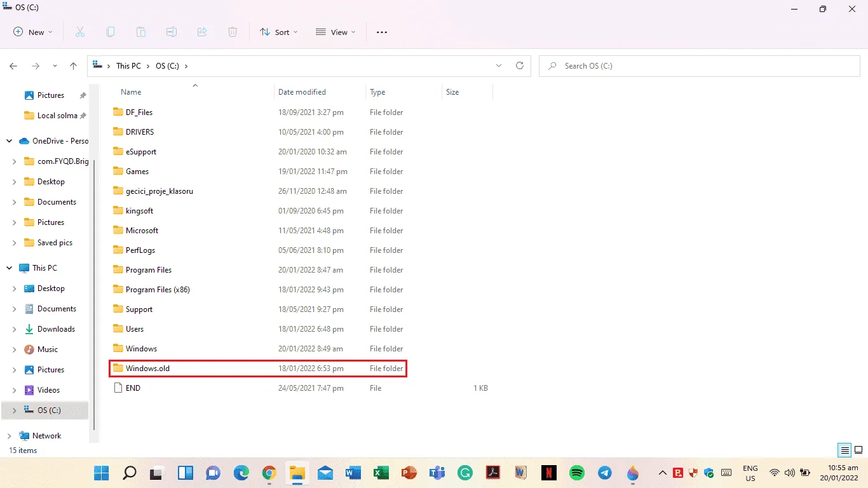Open the See more three-dots menu
868x488 pixels.
pyautogui.click(x=382, y=32)
